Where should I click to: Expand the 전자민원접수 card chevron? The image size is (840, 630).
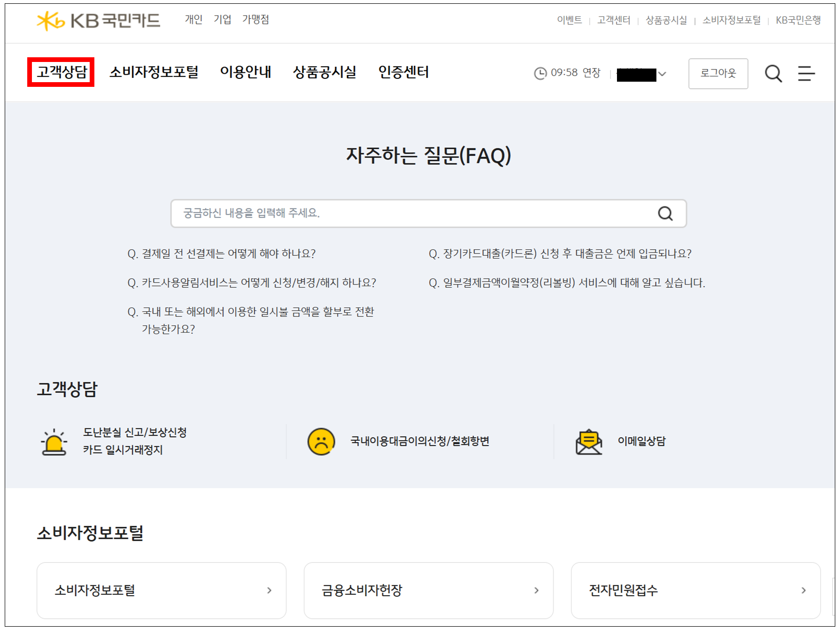803,591
